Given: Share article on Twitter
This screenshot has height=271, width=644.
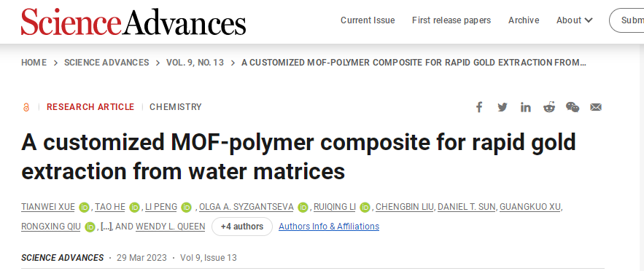Looking at the screenshot, I should coord(503,107).
